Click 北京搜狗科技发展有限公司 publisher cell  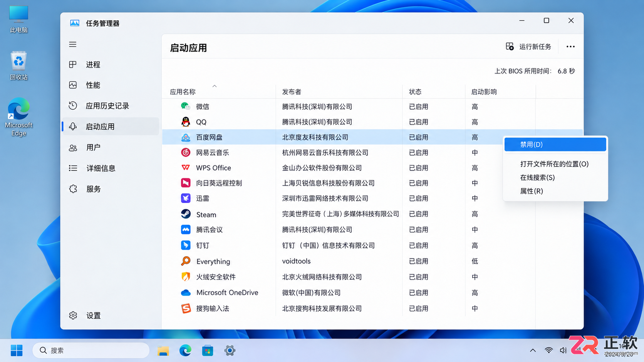pos(322,309)
